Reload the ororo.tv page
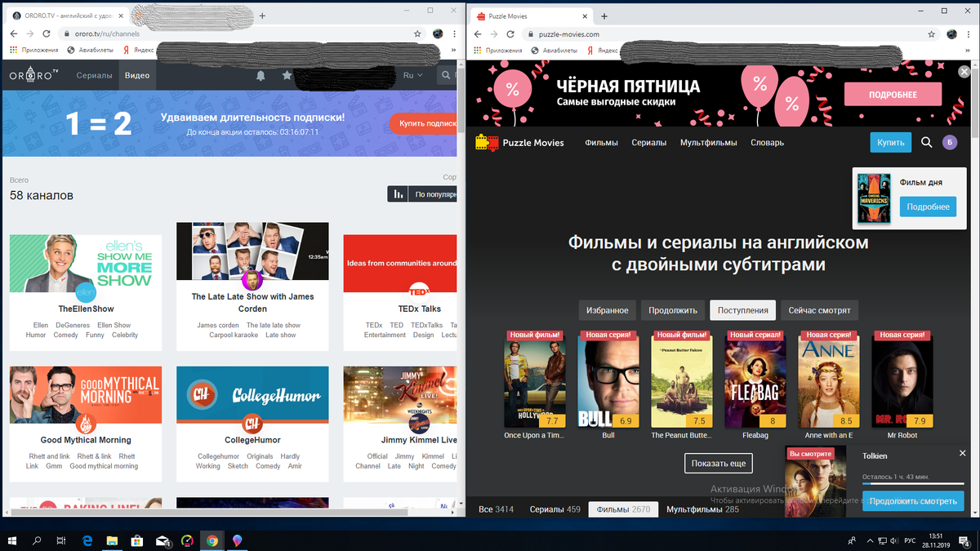This screenshot has width=980, height=551. (x=48, y=34)
